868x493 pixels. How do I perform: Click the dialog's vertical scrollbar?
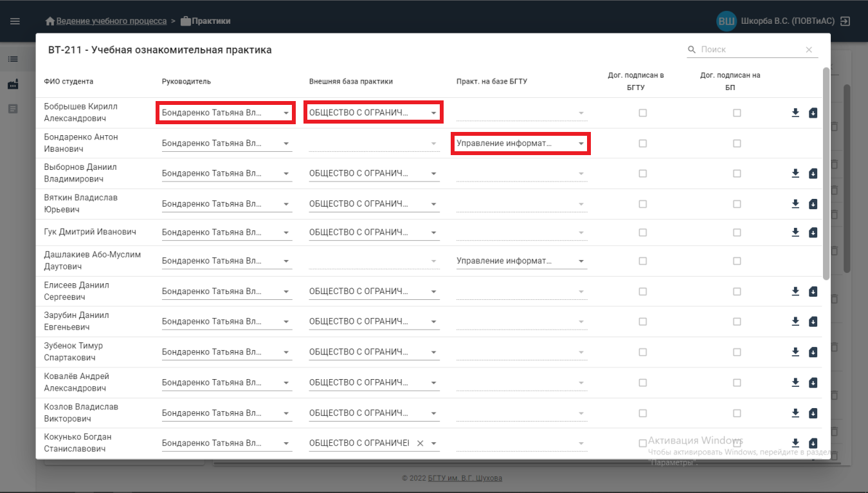click(x=826, y=174)
